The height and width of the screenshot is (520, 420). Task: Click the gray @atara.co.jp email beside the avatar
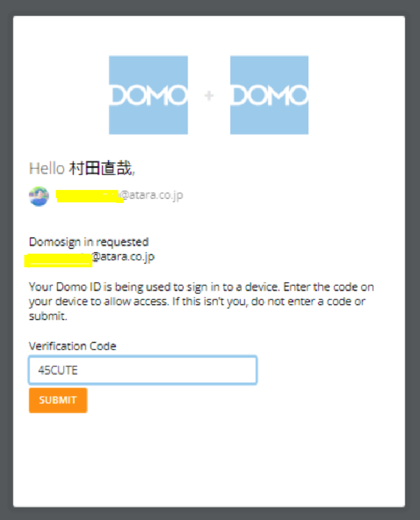pos(151,195)
